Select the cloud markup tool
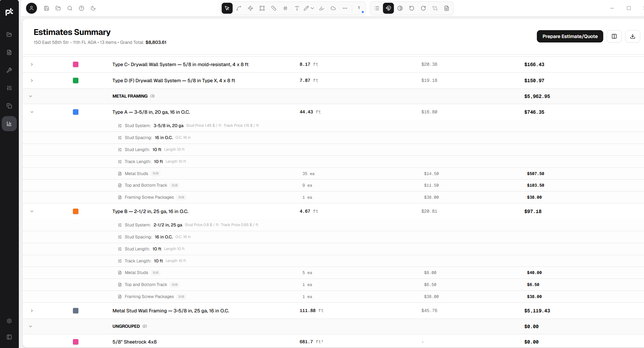The width and height of the screenshot is (644, 348). pyautogui.click(x=333, y=8)
